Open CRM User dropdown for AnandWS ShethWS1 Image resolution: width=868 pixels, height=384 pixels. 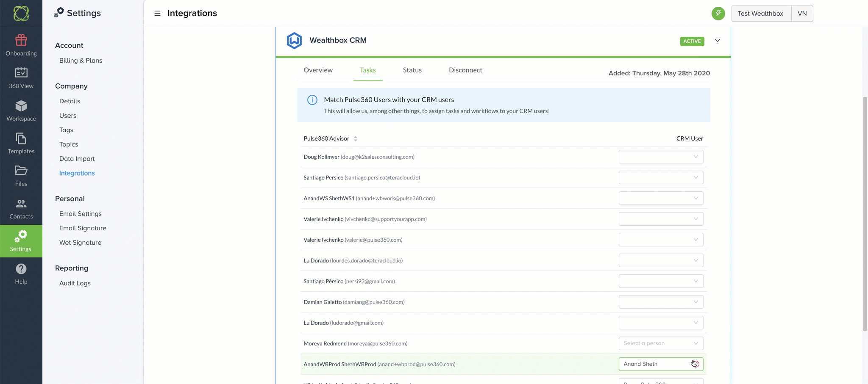661,198
